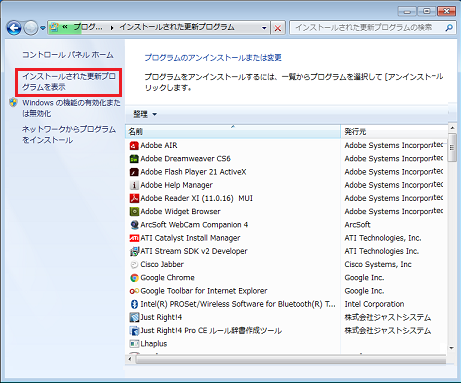Sort by the 発行元 column header

pos(394,132)
